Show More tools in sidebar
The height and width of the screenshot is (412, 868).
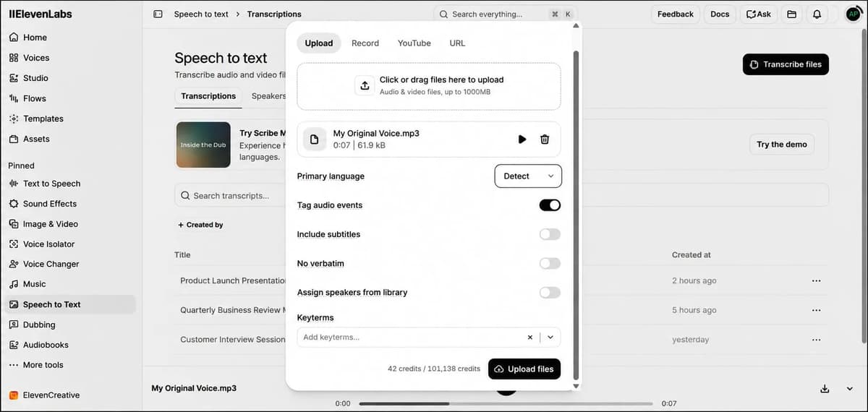tap(43, 365)
